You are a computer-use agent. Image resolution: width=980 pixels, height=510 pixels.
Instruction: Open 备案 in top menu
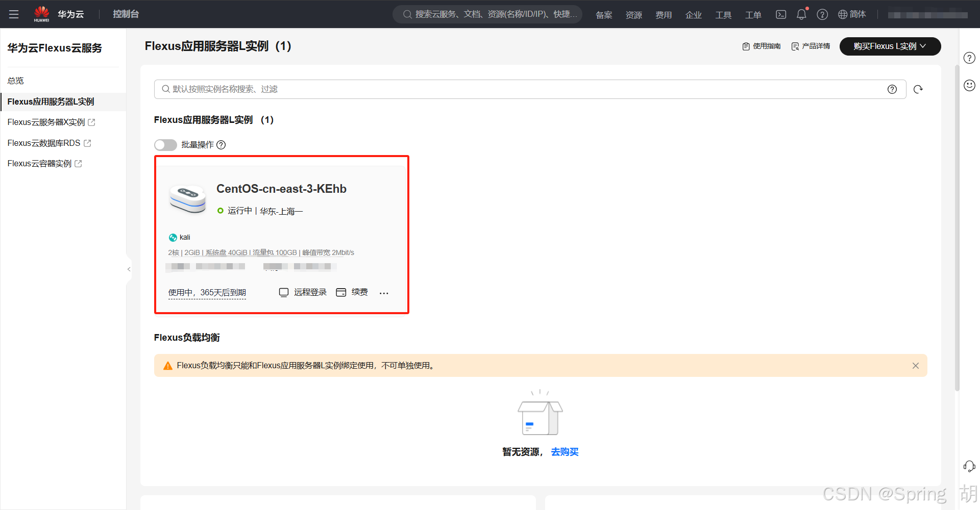coord(604,15)
